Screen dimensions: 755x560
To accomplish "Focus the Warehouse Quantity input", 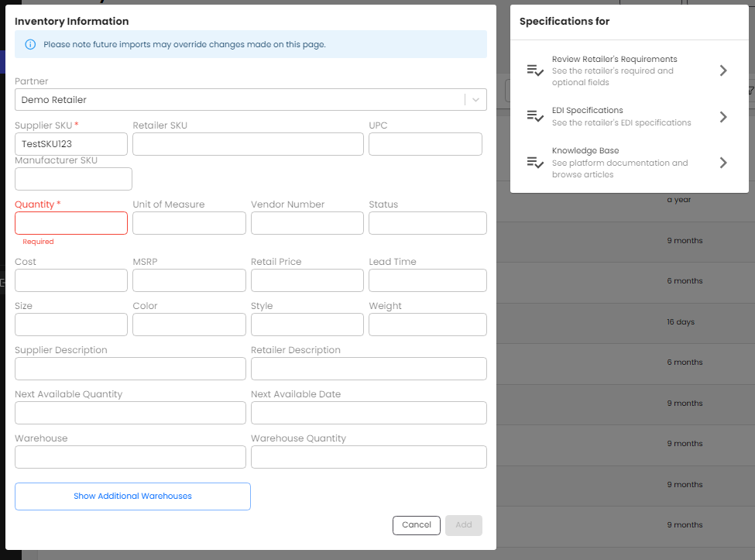I will [369, 457].
